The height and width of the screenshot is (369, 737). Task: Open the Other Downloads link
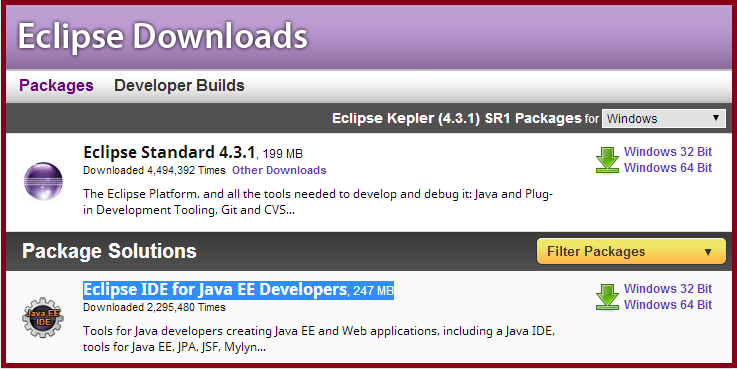tap(279, 170)
